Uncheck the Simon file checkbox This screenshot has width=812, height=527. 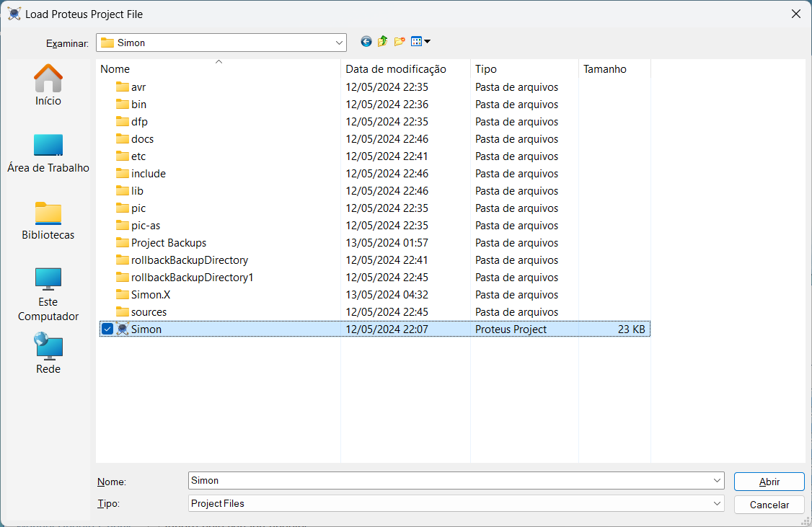point(107,329)
